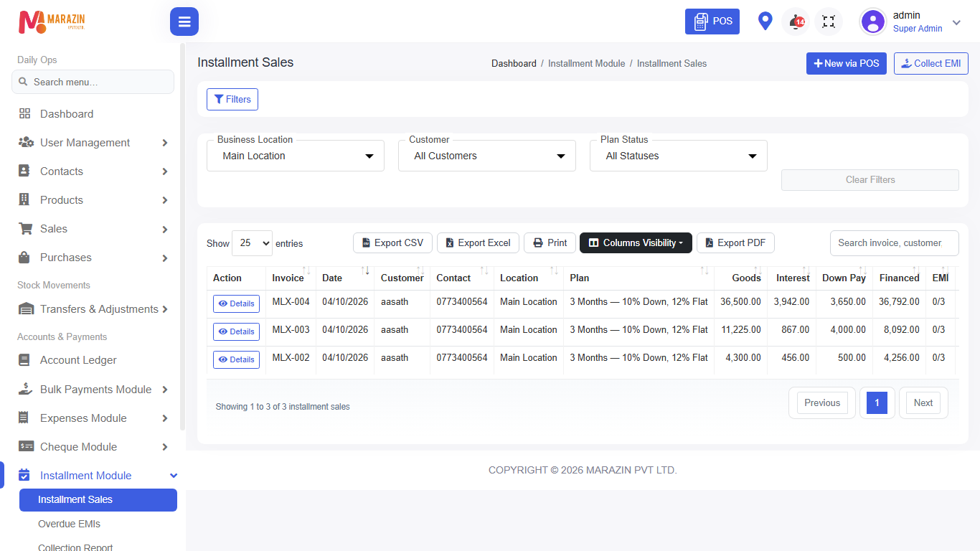The width and height of the screenshot is (980, 551).
Task: Click the Cheque Module money icon
Action: (x=26, y=447)
